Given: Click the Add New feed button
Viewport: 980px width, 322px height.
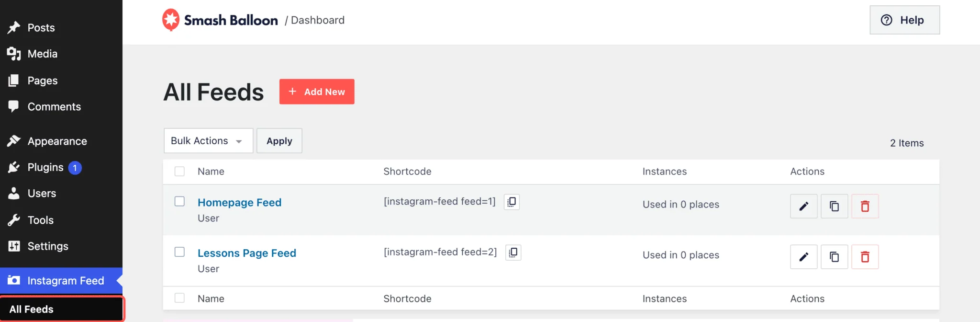Looking at the screenshot, I should [317, 92].
